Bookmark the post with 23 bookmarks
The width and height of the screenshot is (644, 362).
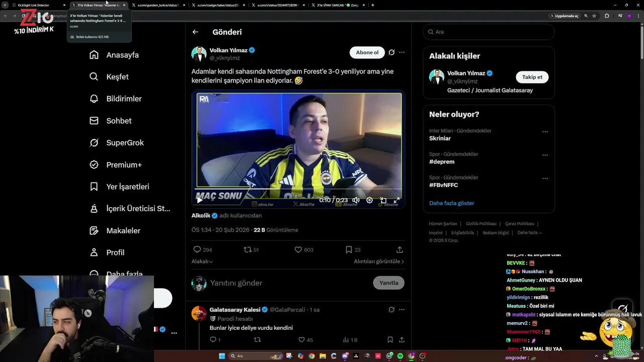[x=353, y=249]
